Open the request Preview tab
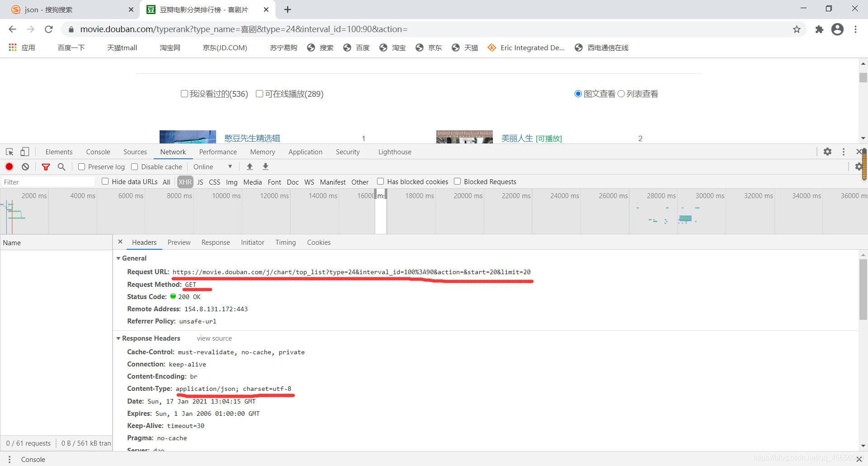Screen dimensions: 868x466 pyautogui.click(x=179, y=243)
